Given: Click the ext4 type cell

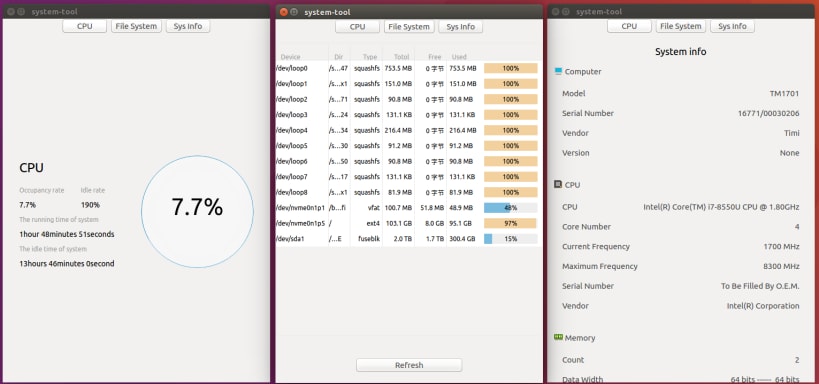Looking at the screenshot, I should coord(373,223).
